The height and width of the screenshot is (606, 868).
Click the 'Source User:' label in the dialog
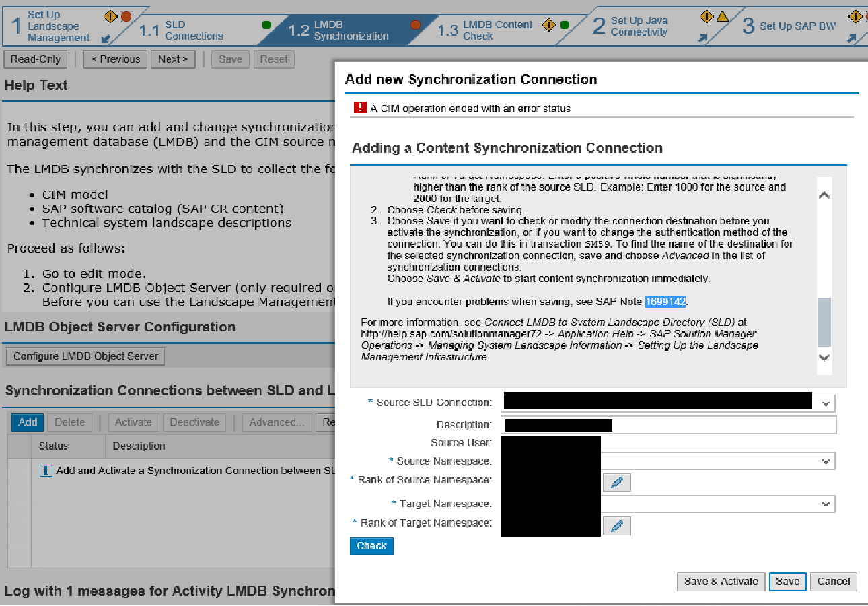pyautogui.click(x=461, y=443)
